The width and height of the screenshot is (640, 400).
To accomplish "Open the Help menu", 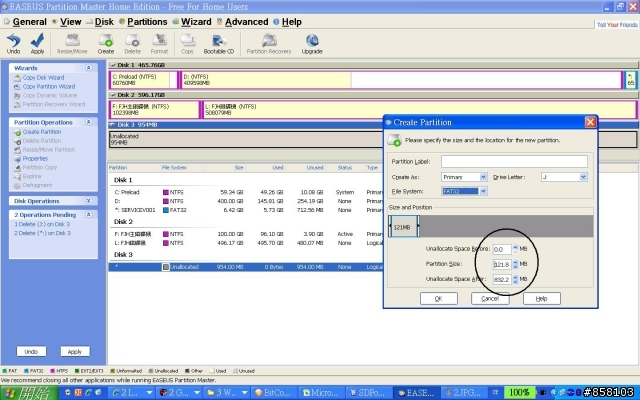I will [291, 22].
